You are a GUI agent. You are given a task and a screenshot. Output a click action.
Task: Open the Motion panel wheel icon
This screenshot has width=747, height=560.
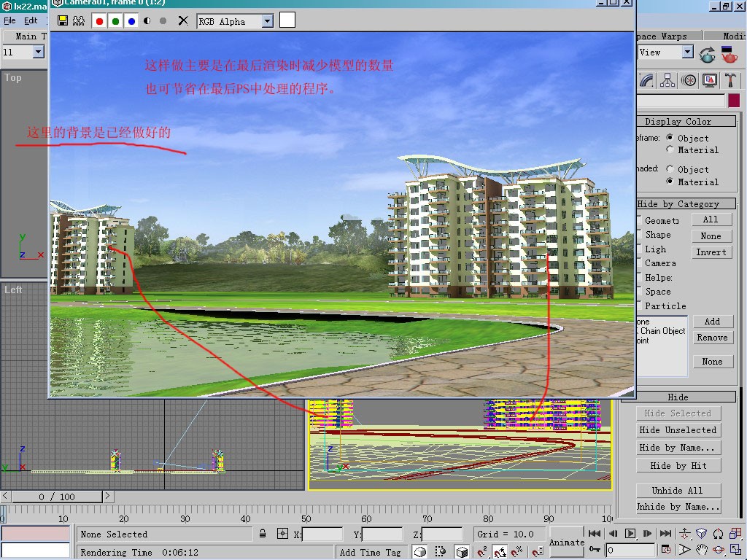[x=688, y=80]
